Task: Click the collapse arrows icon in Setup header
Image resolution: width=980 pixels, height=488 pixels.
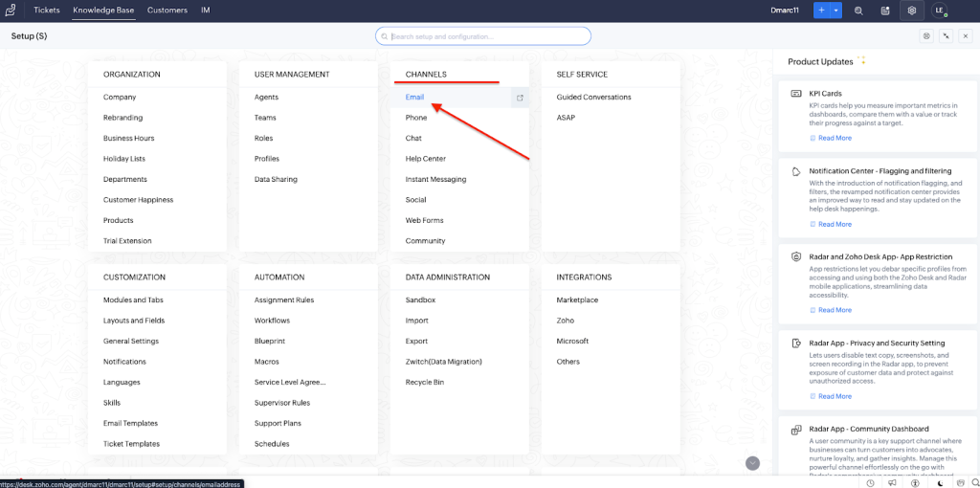Action: (946, 35)
